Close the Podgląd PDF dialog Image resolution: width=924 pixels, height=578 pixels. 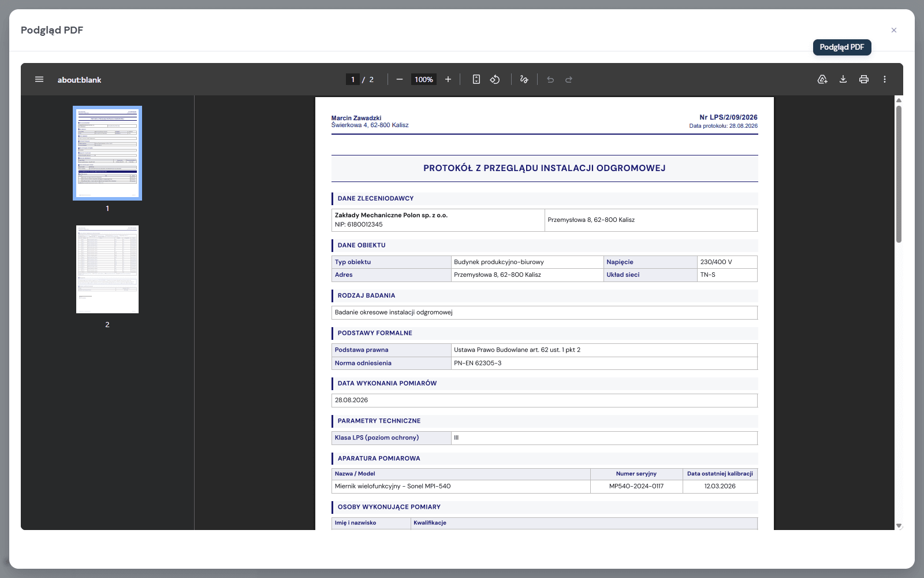[x=894, y=30]
